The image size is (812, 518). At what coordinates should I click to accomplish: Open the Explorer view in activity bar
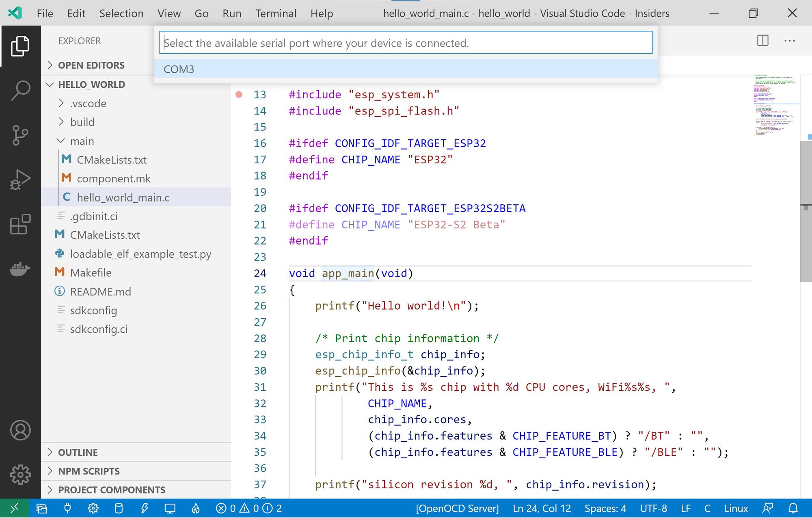point(20,46)
